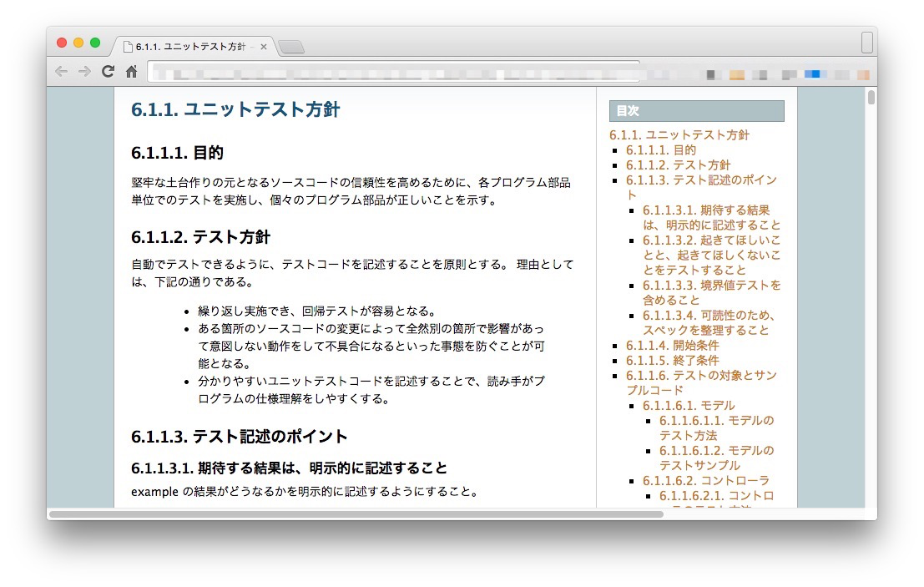Click the address bar field
The width and height of the screenshot is (924, 587).
tap(392, 72)
